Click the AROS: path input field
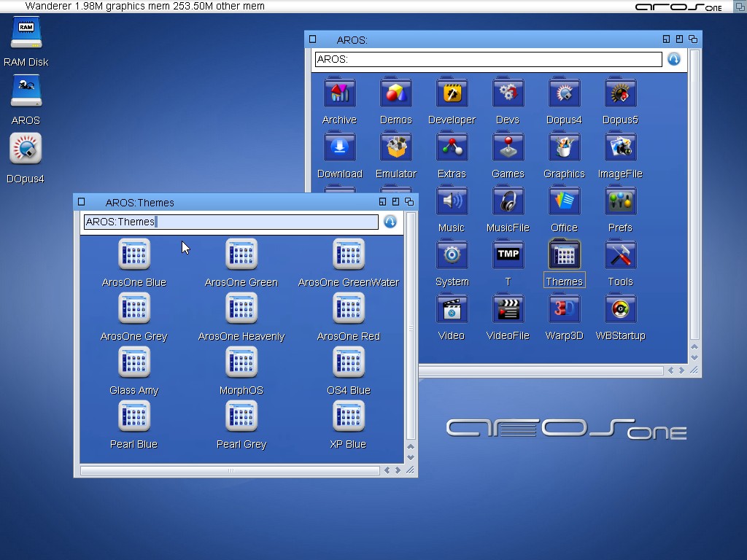This screenshot has width=747, height=560. point(487,59)
